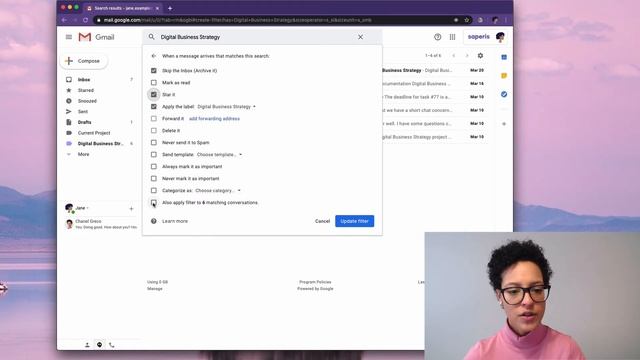The width and height of the screenshot is (640, 360).
Task: Open the Sent folder
Action: click(x=83, y=111)
